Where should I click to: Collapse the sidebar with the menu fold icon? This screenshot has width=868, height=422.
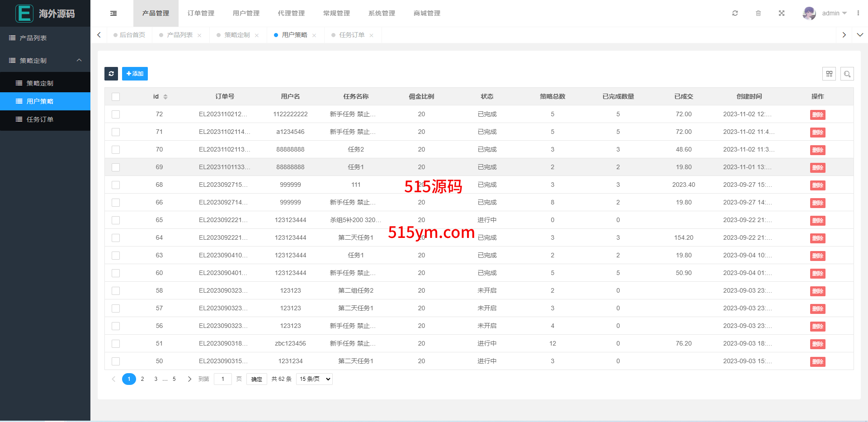113,14
